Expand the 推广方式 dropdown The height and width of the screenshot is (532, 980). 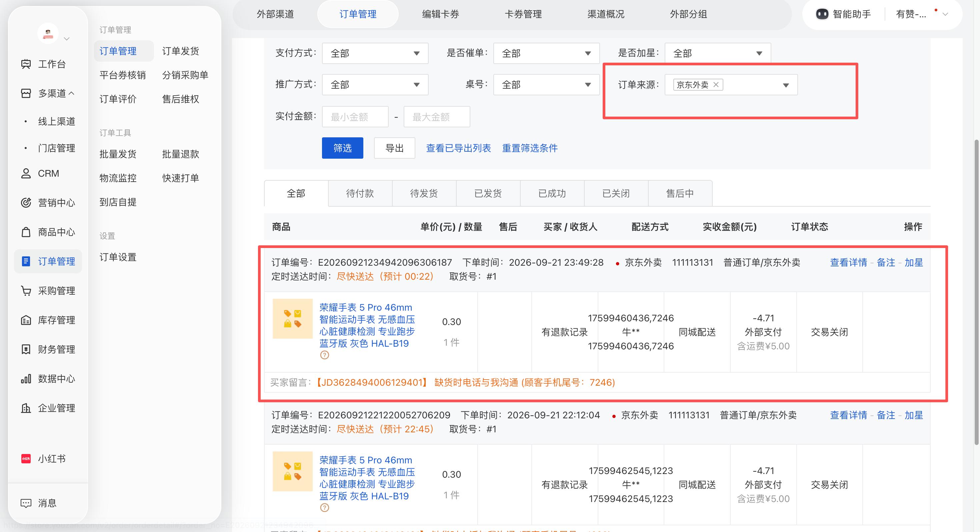tap(375, 84)
